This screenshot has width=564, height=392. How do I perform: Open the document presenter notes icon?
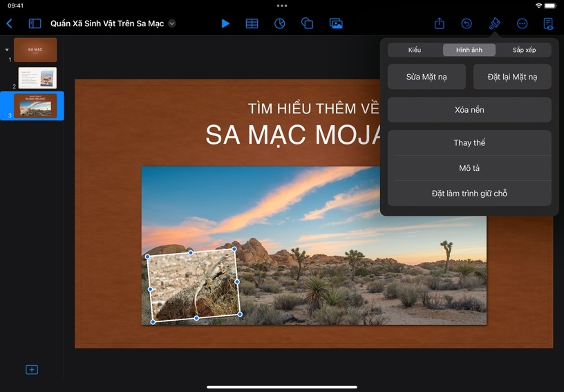548,24
